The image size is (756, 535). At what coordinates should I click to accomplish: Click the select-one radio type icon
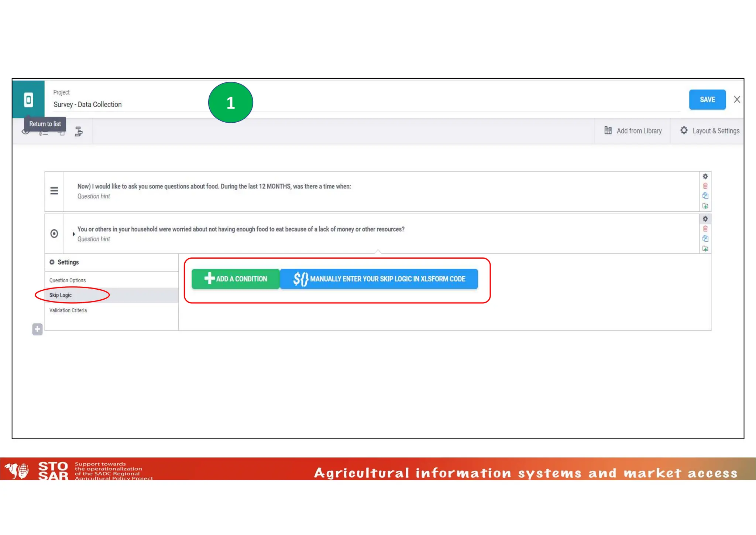point(54,234)
